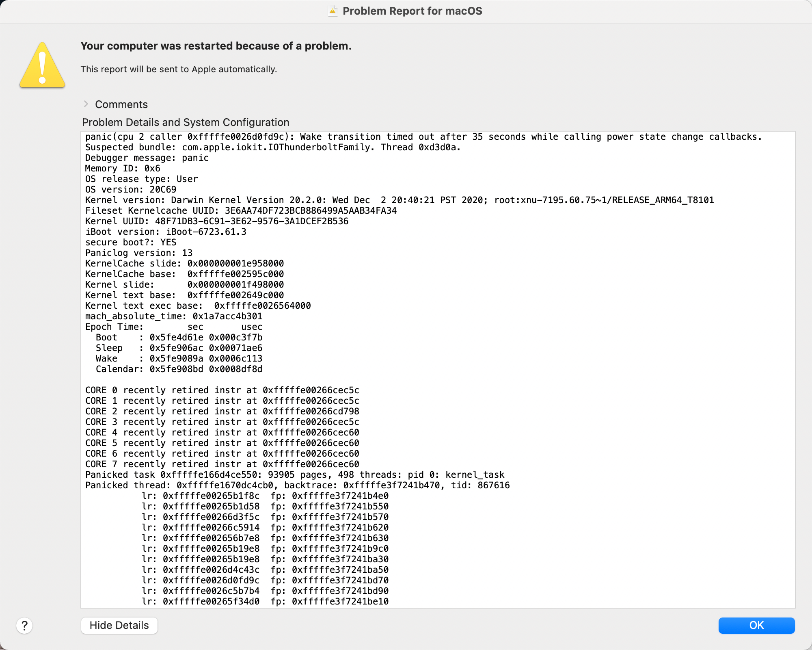Open help with question mark button
812x650 pixels.
point(24,626)
